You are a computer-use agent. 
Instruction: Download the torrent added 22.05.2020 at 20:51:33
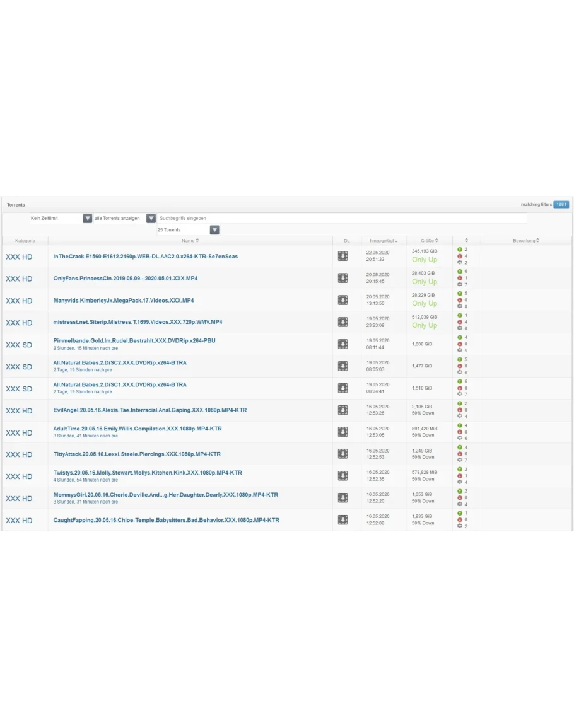343,257
